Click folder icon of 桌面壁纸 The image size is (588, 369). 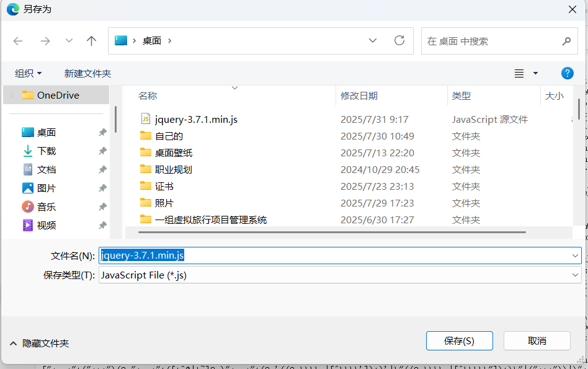(146, 152)
